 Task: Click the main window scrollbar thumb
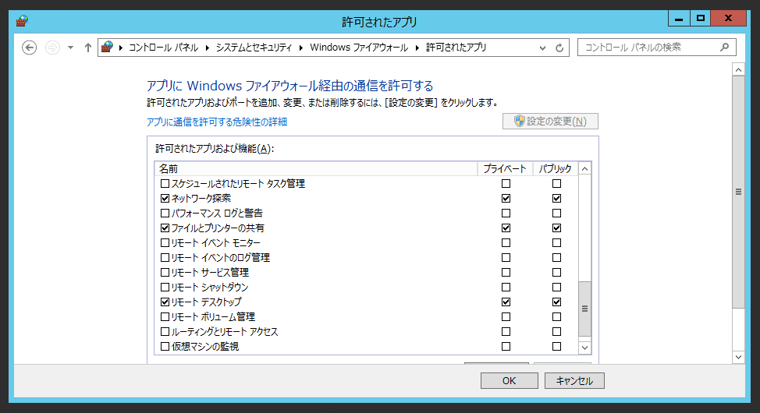click(x=738, y=192)
